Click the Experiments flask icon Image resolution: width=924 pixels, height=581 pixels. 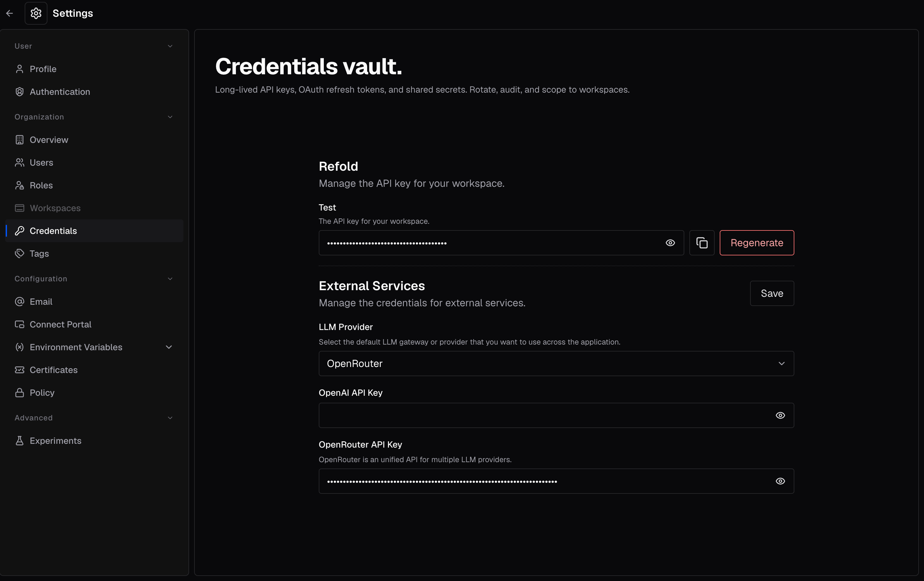click(20, 441)
